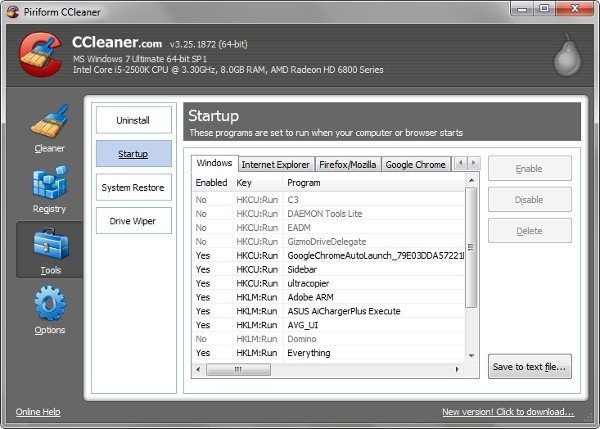Open System Restore tool
This screenshot has width=600, height=429.
click(134, 188)
